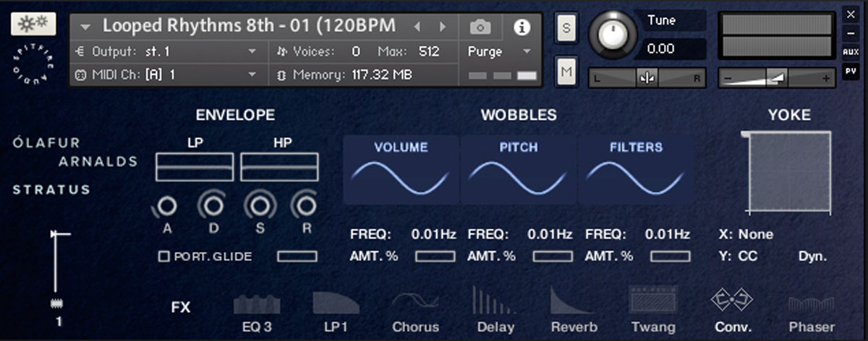Click the LP envelope filter box
The height and width of the screenshot is (341, 868).
tap(195, 167)
